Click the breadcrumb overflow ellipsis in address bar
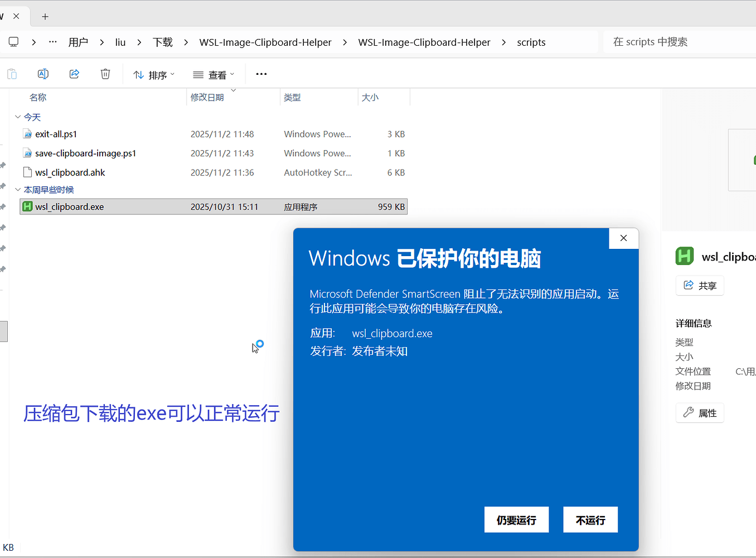 53,42
